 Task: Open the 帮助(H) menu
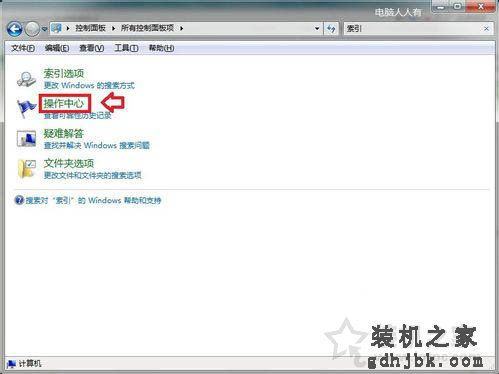(161, 48)
